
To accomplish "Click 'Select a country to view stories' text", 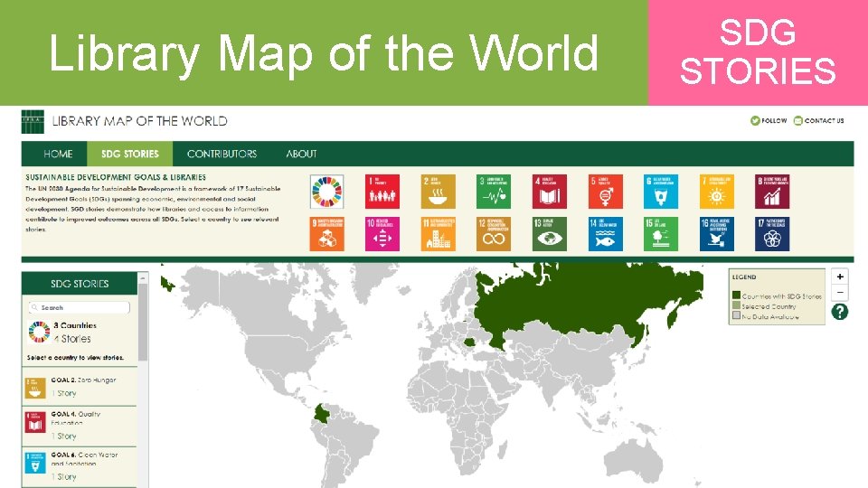I will (75, 358).
